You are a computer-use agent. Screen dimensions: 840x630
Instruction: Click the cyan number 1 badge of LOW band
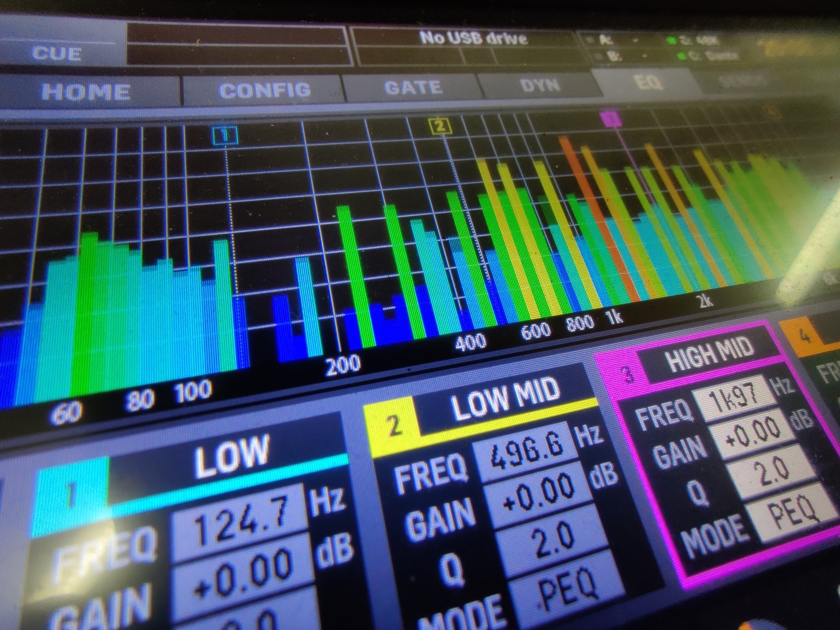[71, 495]
